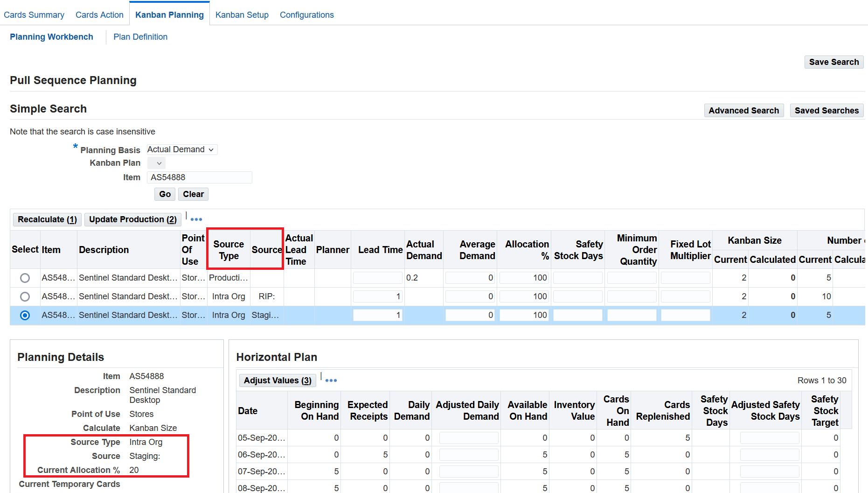
Task: Click the RIP: source cell
Action: click(x=267, y=296)
